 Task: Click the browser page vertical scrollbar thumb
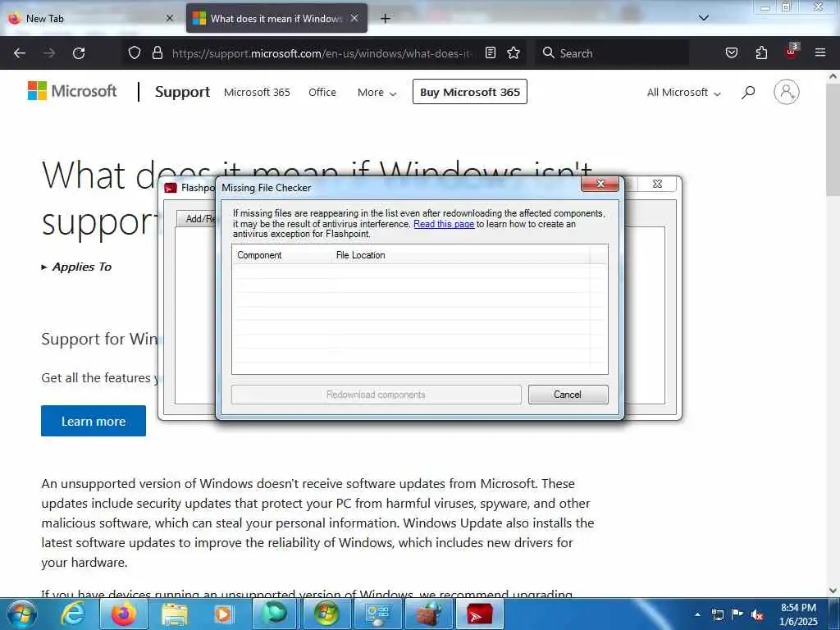coord(833,140)
